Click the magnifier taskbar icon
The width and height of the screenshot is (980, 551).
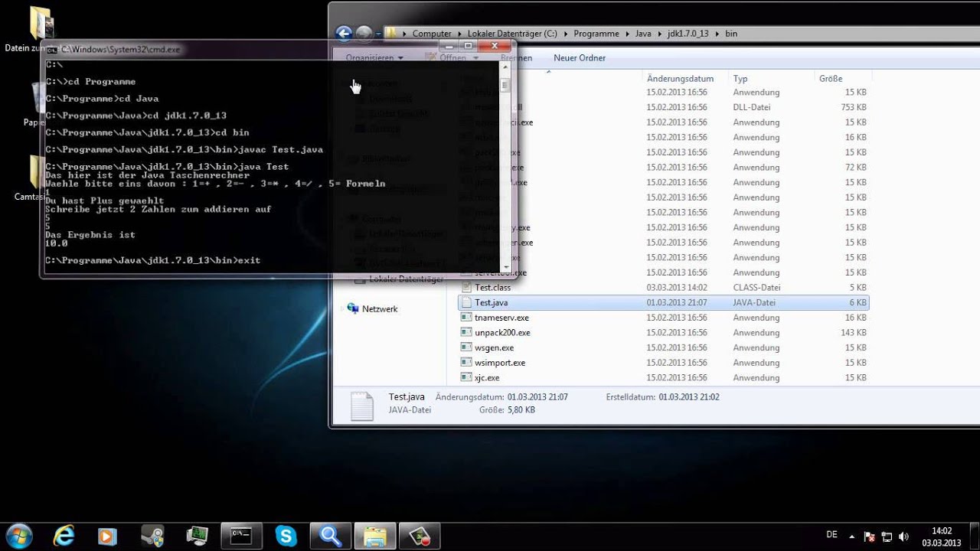(x=331, y=535)
